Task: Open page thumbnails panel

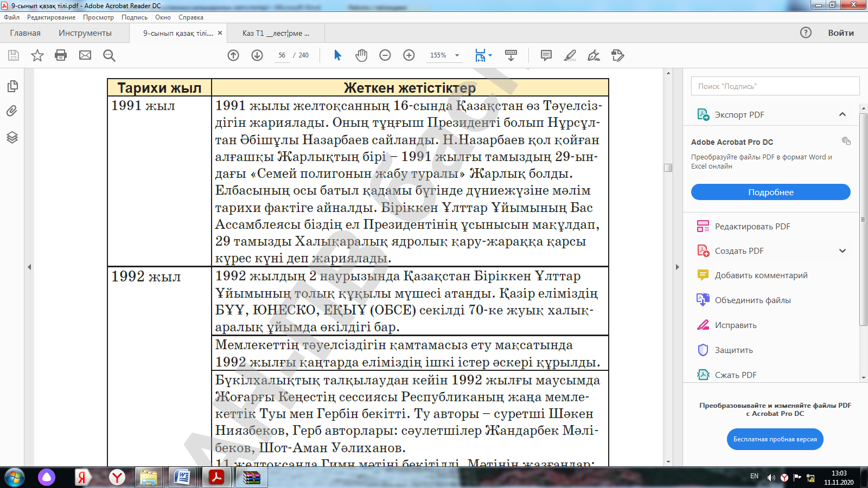Action: (12, 86)
